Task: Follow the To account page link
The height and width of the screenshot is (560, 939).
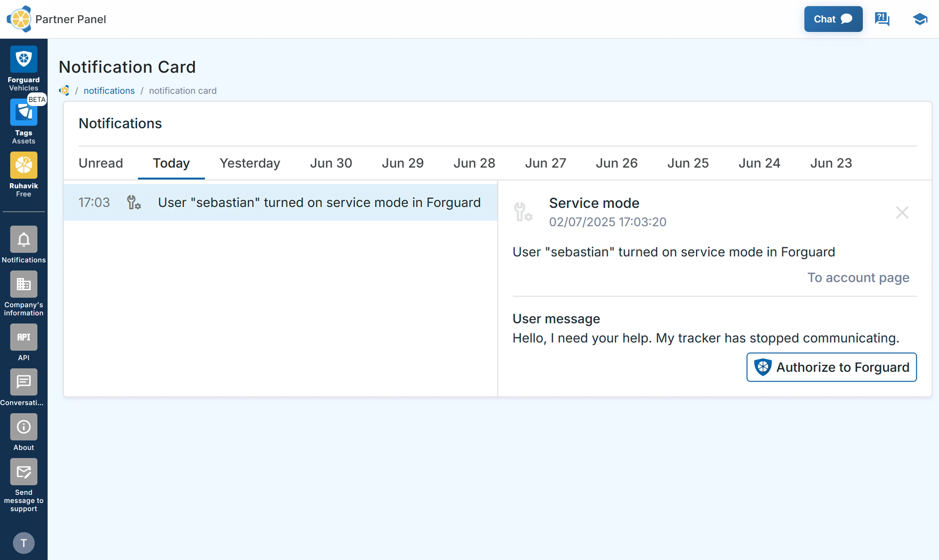Action: [x=858, y=278]
